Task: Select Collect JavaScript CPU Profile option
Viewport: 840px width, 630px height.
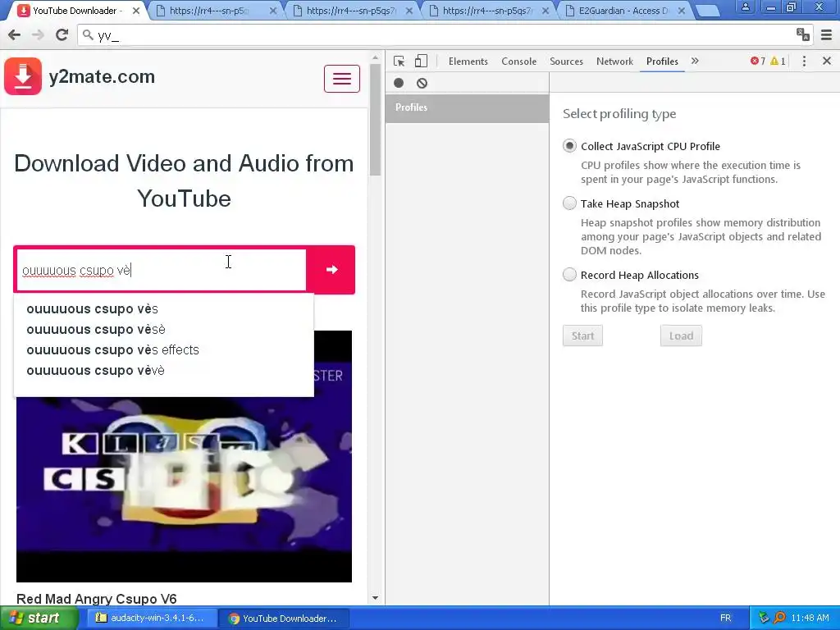Action: point(569,146)
